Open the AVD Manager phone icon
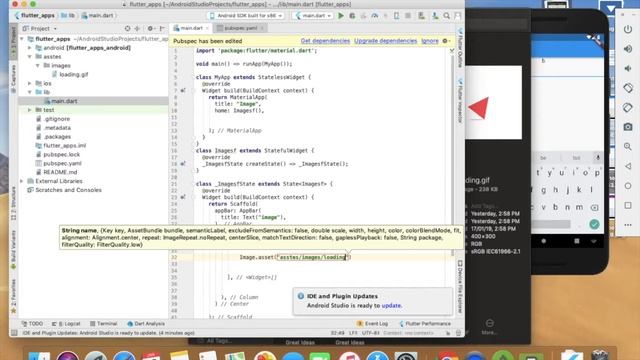The height and width of the screenshot is (360, 640). (396, 16)
